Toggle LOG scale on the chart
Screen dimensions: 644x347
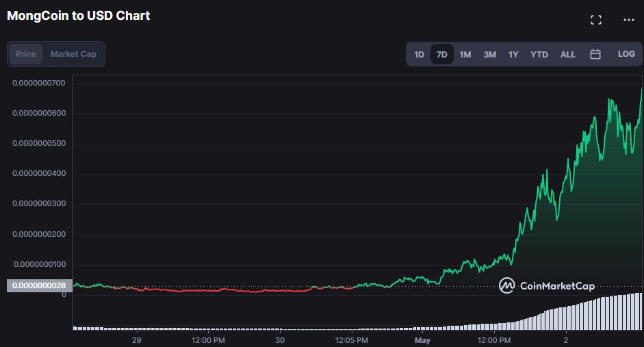pos(626,54)
